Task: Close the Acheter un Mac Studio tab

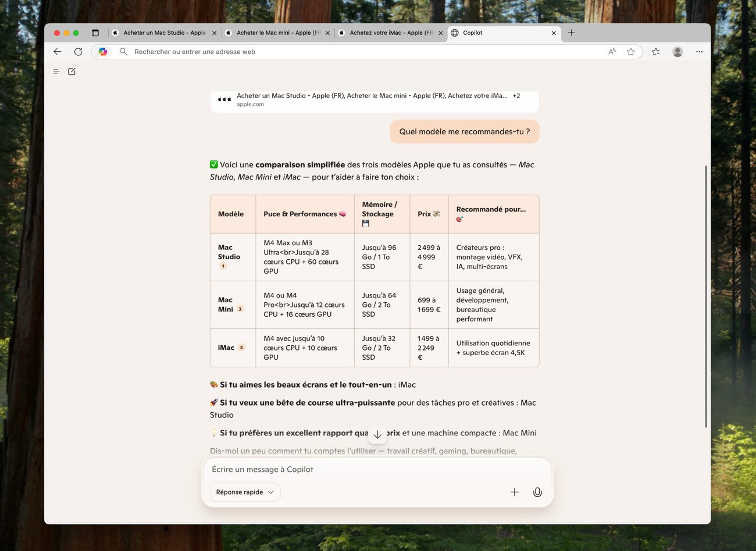Action: point(214,33)
